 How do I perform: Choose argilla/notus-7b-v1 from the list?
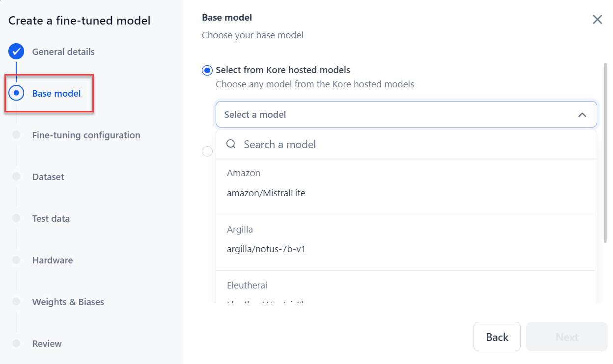tap(266, 249)
